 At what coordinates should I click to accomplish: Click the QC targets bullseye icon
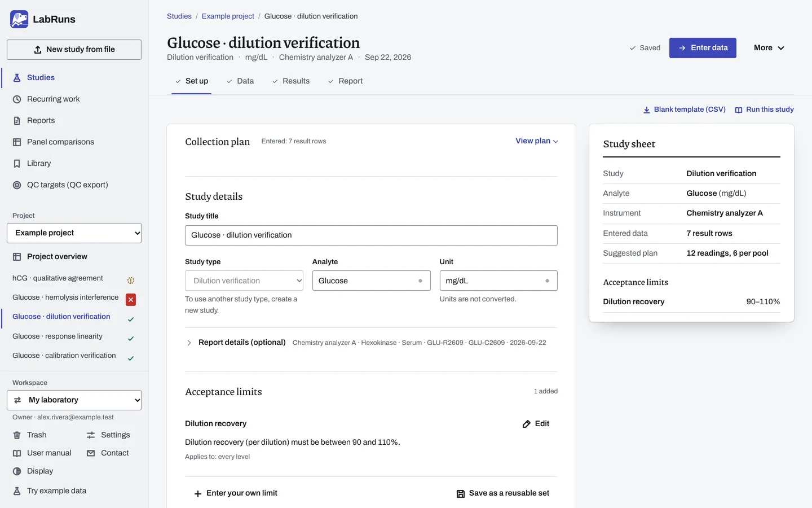pyautogui.click(x=17, y=185)
